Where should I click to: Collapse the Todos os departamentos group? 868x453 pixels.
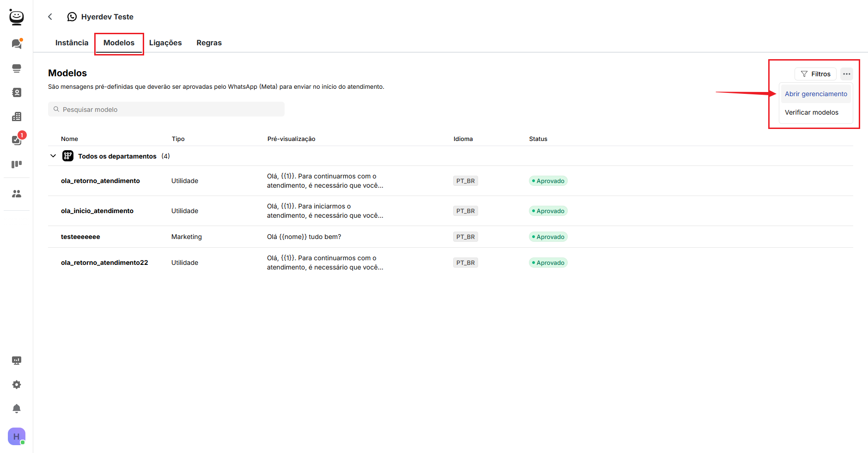tap(53, 156)
